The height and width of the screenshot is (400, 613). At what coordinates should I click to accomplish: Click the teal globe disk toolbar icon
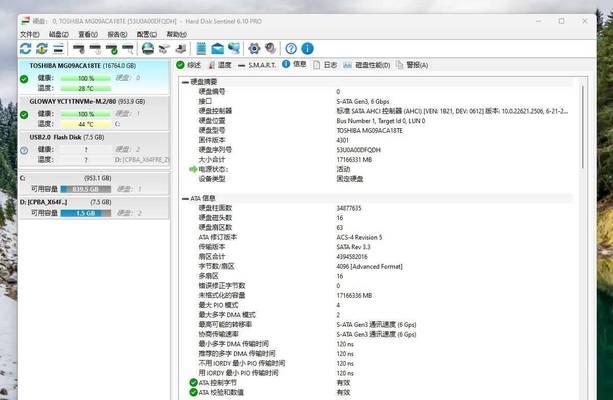pos(148,48)
